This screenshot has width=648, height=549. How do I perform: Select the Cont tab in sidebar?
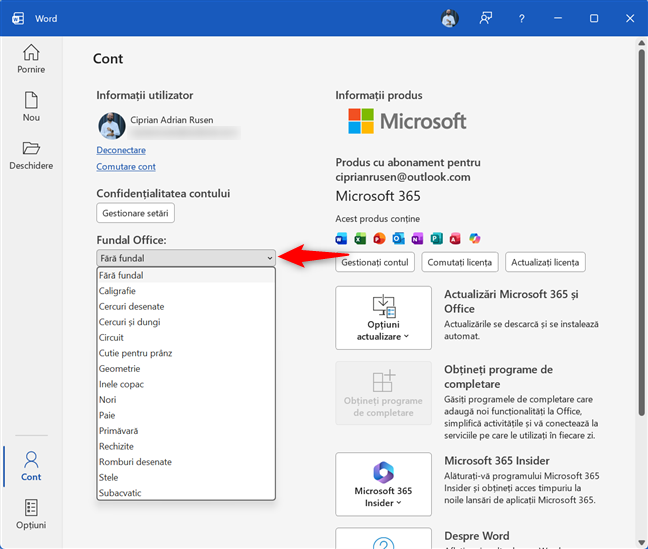[31, 466]
